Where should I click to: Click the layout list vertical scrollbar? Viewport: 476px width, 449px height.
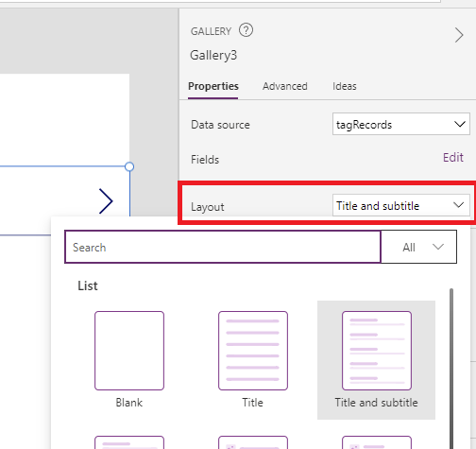(451, 369)
